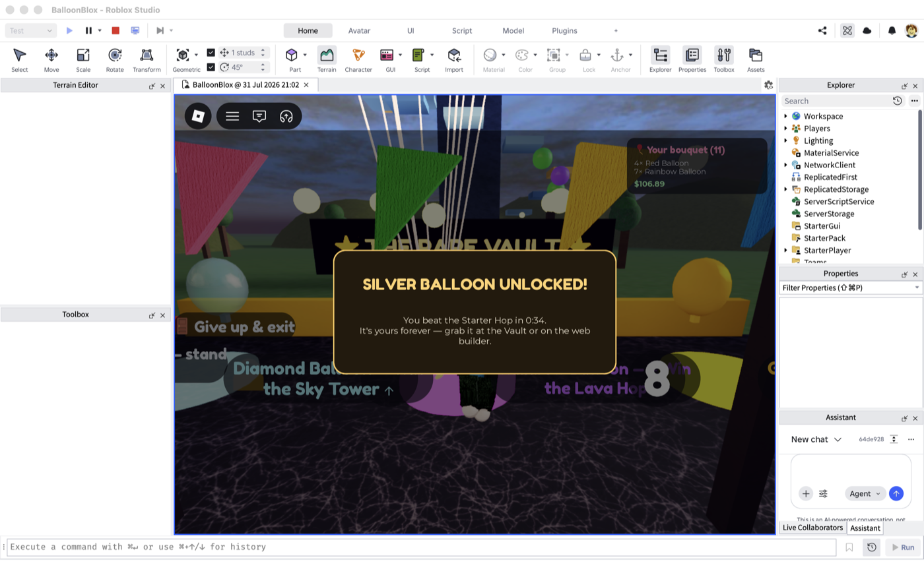Screen dimensions: 924x579
Task: Select StarterGui in Explorer
Action: (x=822, y=226)
